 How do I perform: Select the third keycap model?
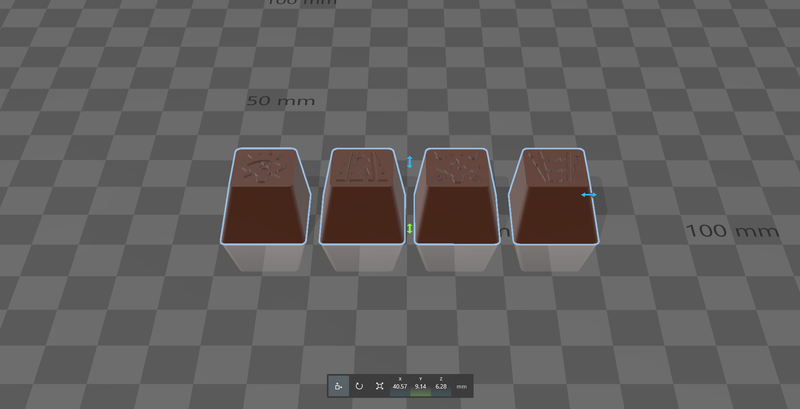[457, 196]
